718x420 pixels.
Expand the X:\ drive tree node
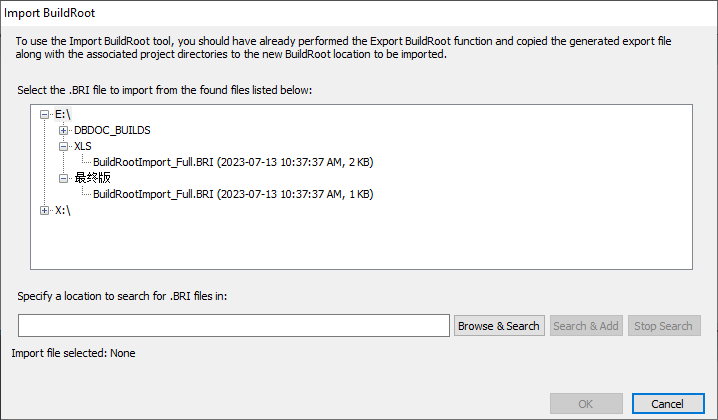point(44,210)
